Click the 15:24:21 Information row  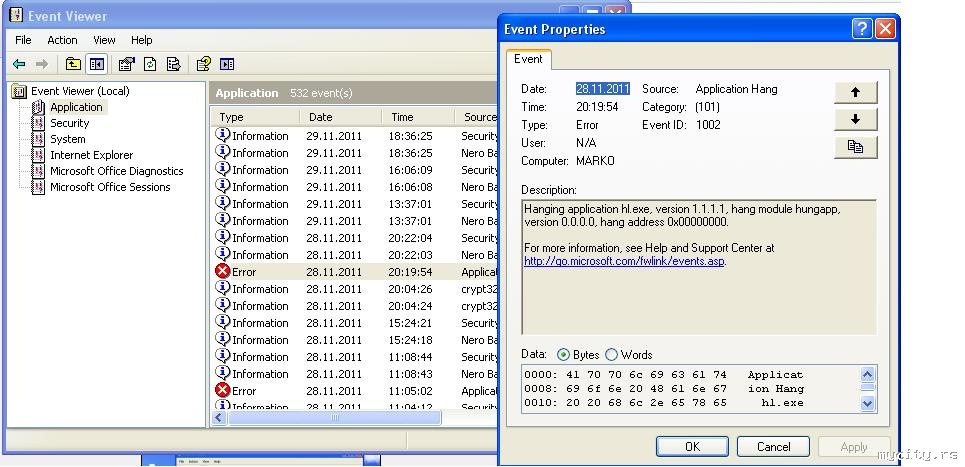point(355,322)
